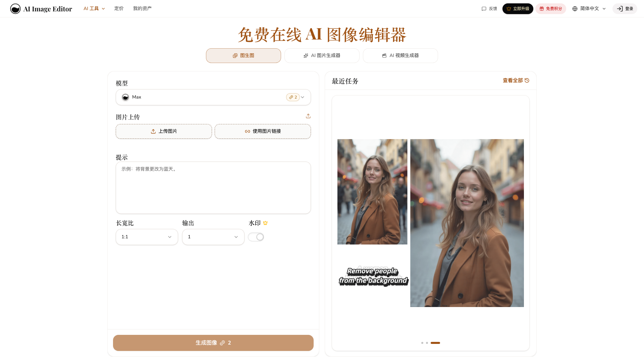The width and height of the screenshot is (644, 362).
Task: Toggle the 水印 watermark switch
Action: [256, 237]
